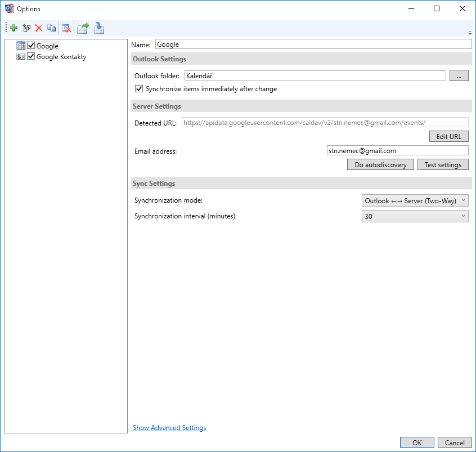Image resolution: width=476 pixels, height=452 pixels.
Task: Delete selected profile with red X icon
Action: pyautogui.click(x=39, y=28)
